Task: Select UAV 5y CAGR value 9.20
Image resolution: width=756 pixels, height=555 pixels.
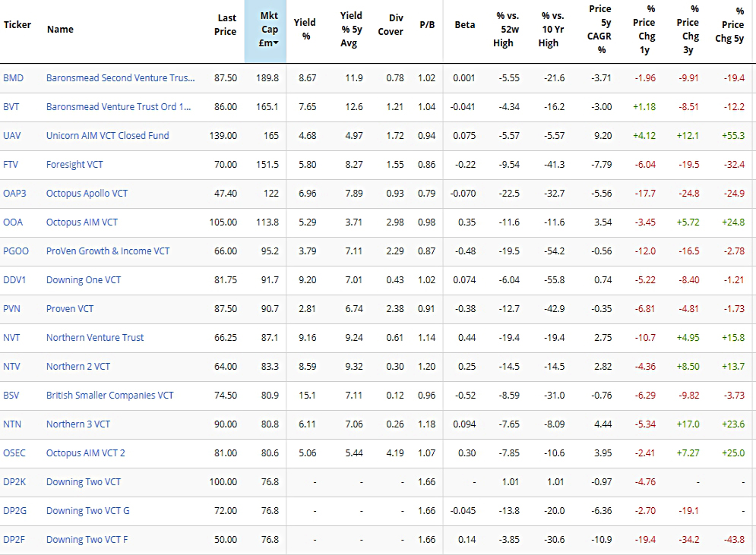Action: (x=603, y=136)
